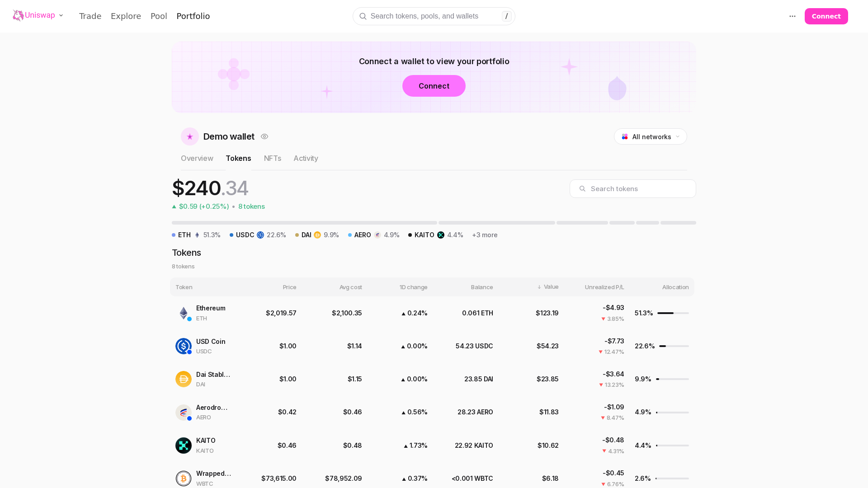
Task: Click USD Coin's 22.6% allocation bar
Action: (674, 346)
